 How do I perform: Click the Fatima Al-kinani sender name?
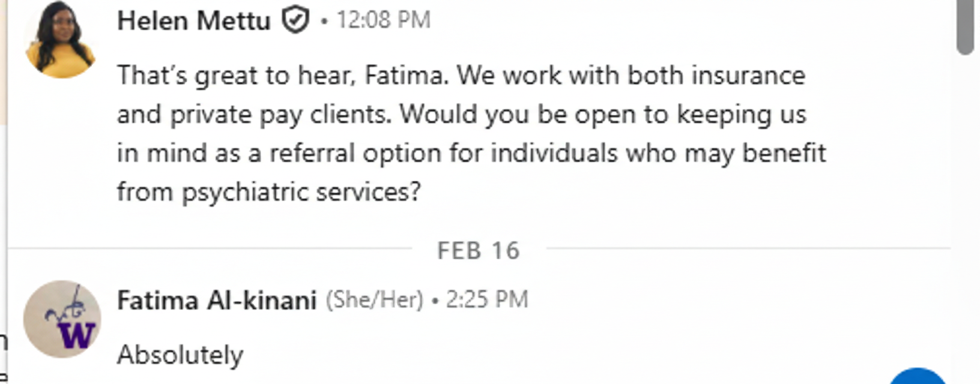point(217,300)
